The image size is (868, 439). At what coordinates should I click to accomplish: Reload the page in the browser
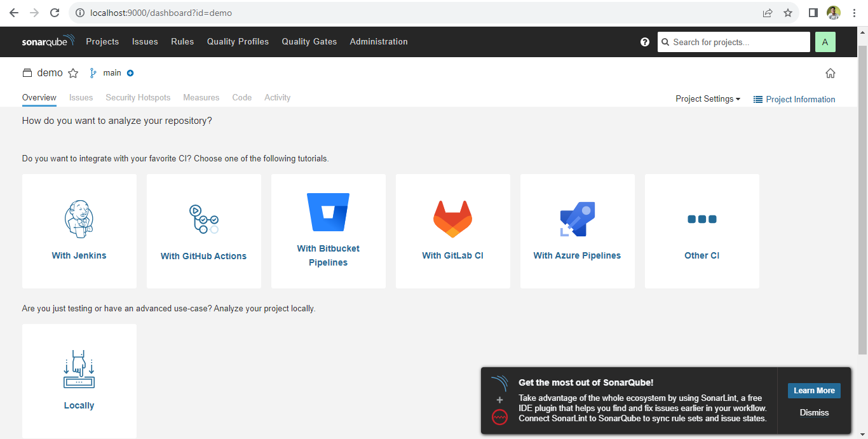[55, 13]
